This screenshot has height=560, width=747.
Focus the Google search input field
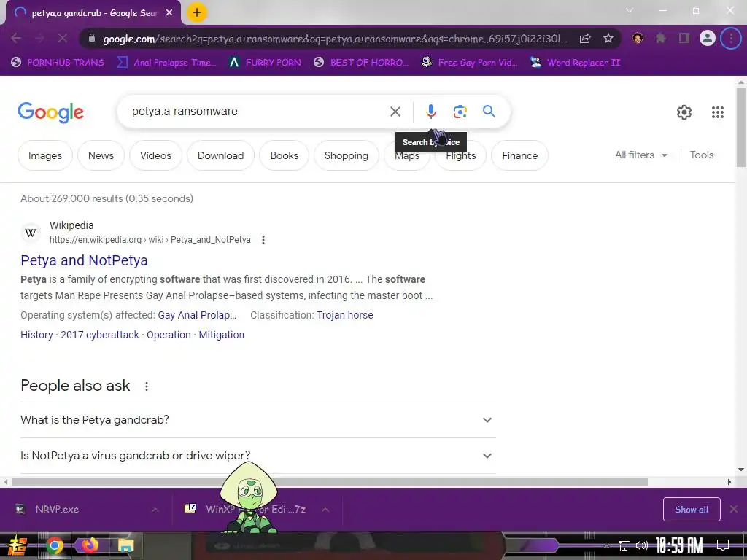click(x=258, y=112)
